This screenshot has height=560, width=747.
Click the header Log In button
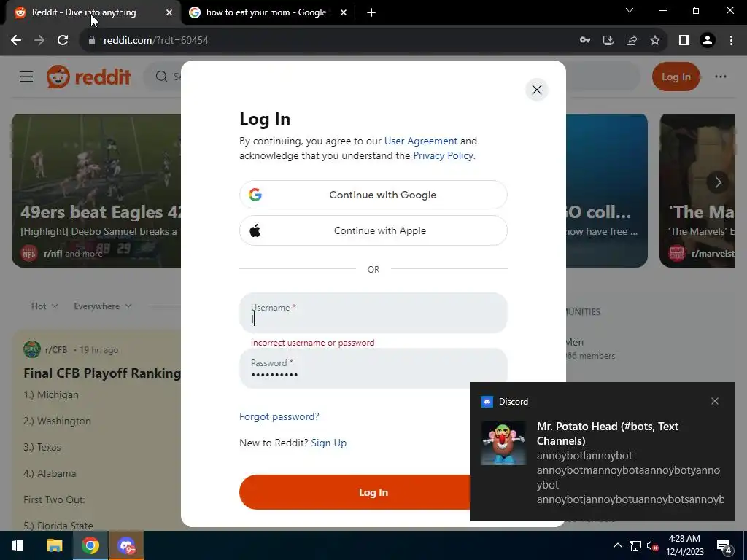(x=676, y=77)
